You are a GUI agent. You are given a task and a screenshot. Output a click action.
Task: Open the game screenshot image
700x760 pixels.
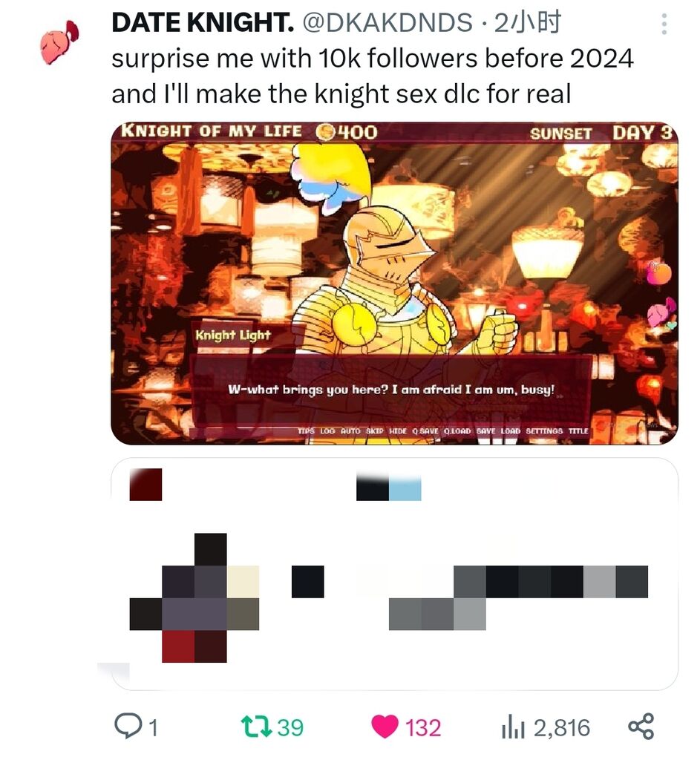394,283
